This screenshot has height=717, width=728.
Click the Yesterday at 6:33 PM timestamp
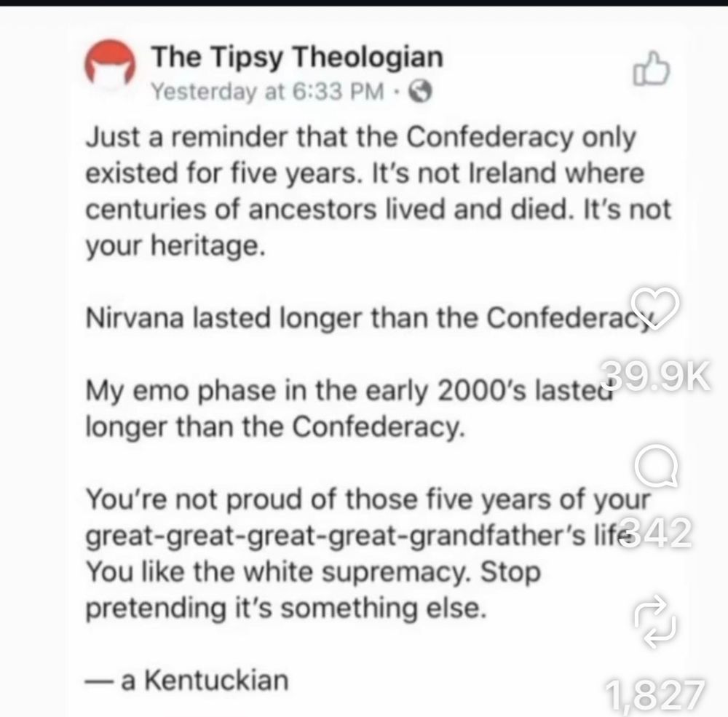[268, 92]
